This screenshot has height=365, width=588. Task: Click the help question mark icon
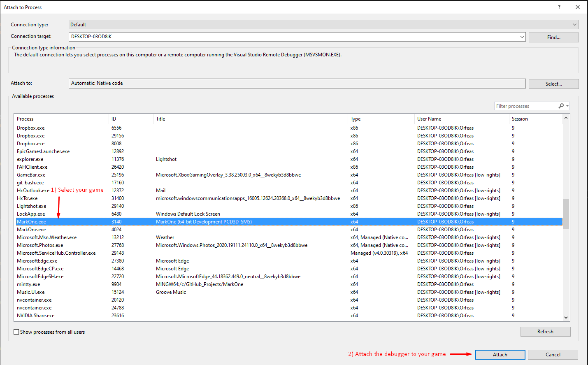(559, 7)
